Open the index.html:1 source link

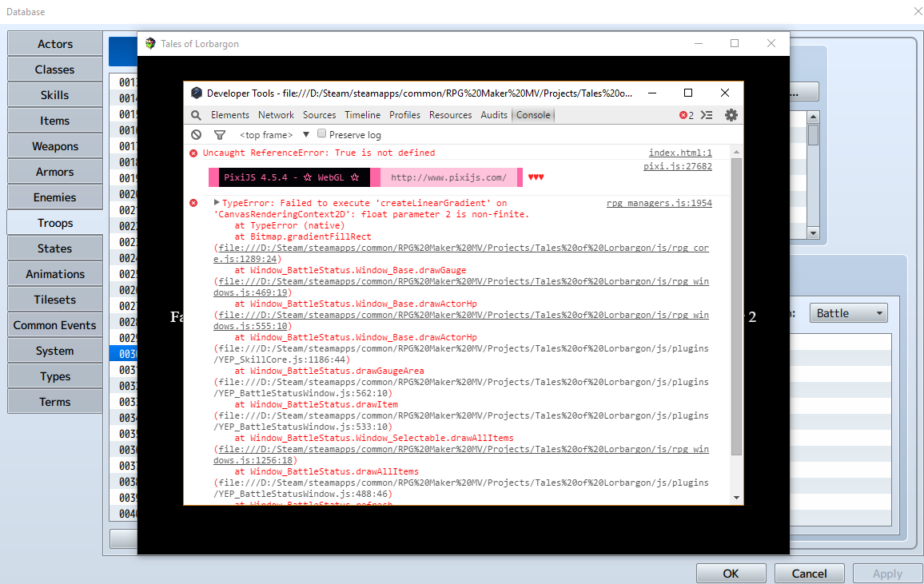tap(680, 153)
